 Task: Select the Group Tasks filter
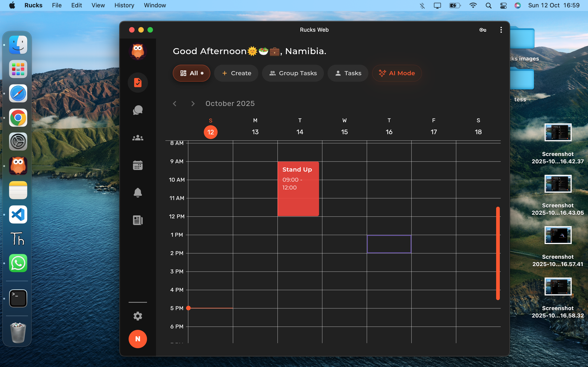tap(293, 73)
